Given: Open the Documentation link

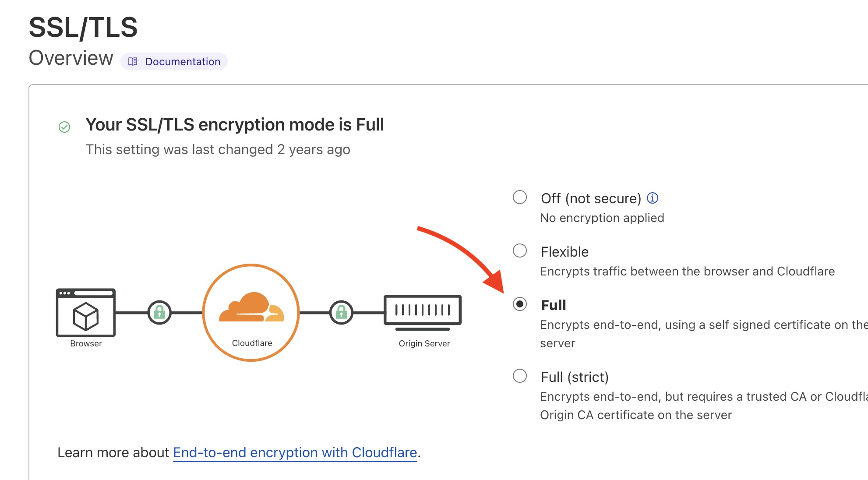Looking at the screenshot, I should point(174,61).
